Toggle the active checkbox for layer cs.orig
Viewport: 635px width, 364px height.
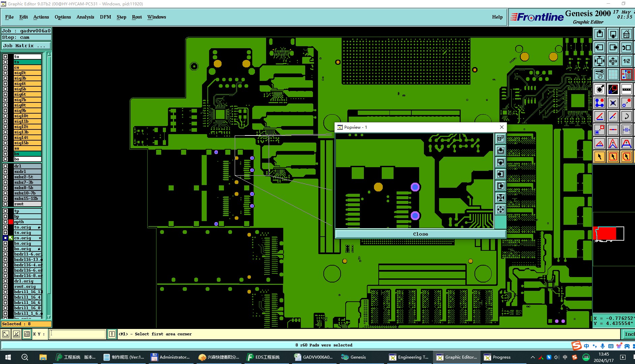[x=5, y=238]
